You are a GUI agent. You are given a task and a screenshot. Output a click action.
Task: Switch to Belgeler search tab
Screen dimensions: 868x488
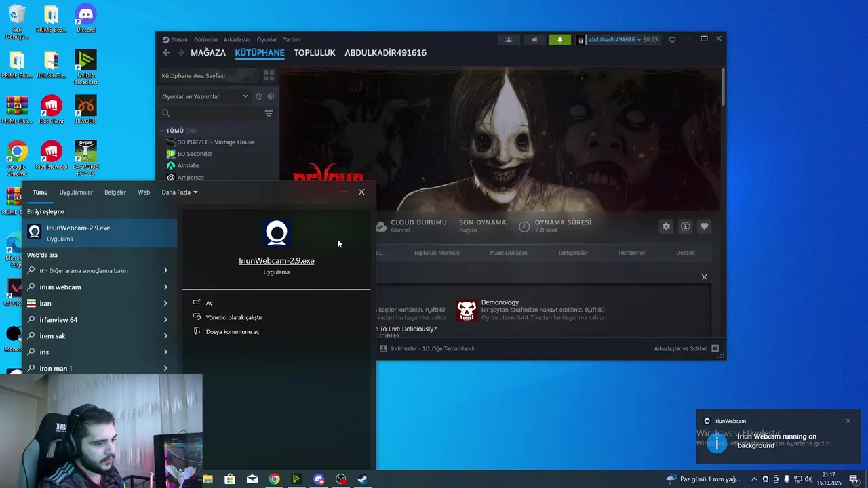coord(115,192)
